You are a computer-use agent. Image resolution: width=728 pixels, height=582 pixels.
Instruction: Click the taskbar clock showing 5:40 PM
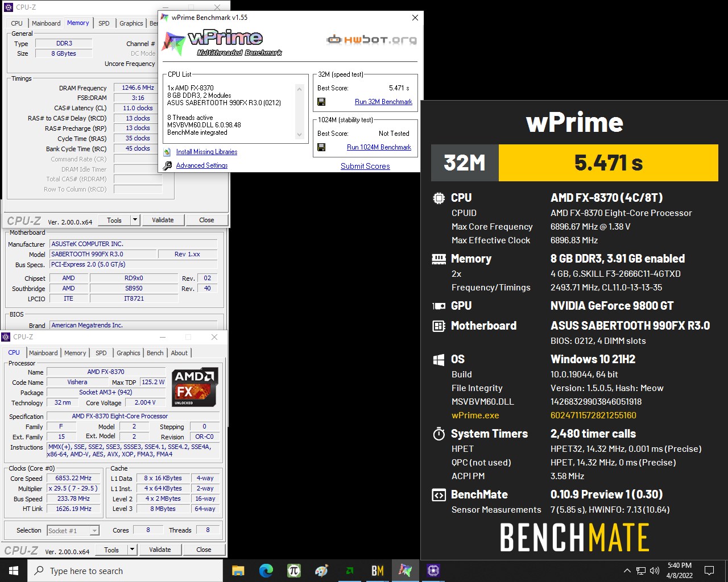pyautogui.click(x=680, y=571)
